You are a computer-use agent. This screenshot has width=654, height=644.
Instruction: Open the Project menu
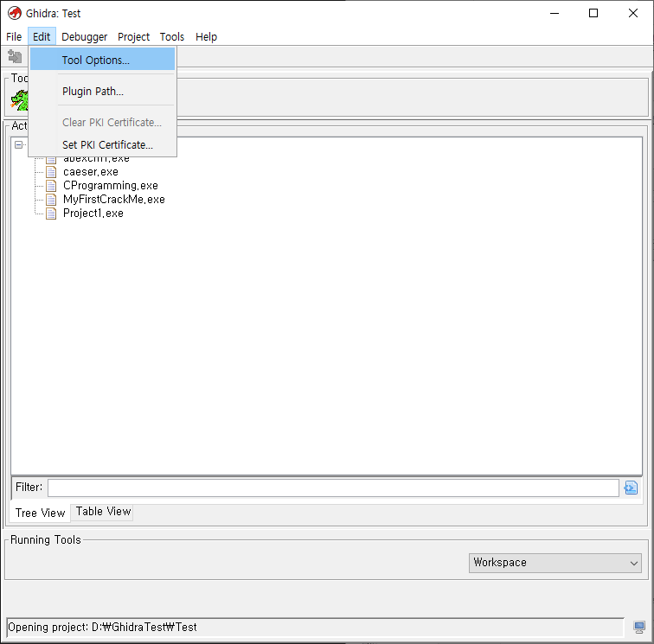click(x=133, y=36)
